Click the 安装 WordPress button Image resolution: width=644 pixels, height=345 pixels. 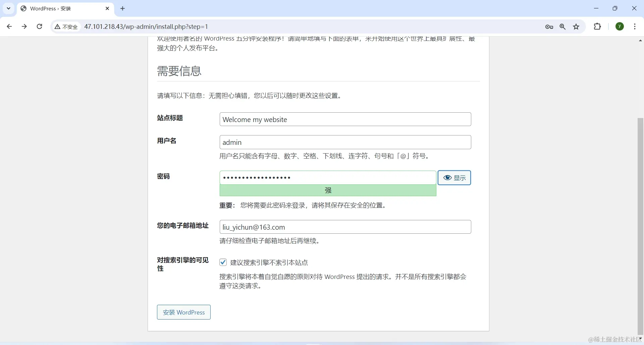[x=183, y=312]
